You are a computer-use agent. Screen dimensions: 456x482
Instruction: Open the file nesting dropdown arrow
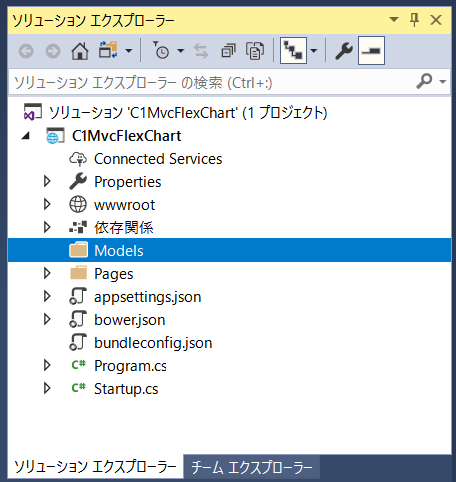pos(314,51)
